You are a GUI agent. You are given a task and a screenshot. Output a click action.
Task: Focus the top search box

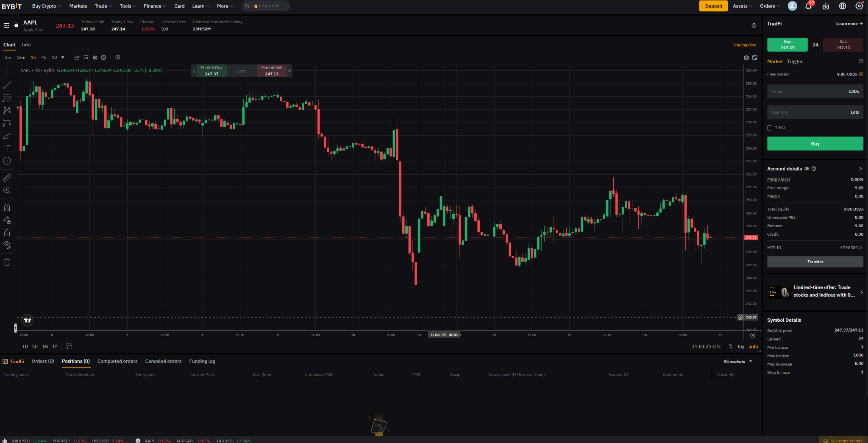pyautogui.click(x=266, y=6)
